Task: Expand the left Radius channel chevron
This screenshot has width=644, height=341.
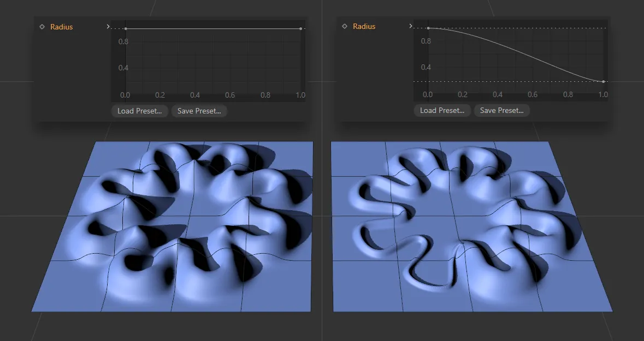Action: point(108,26)
